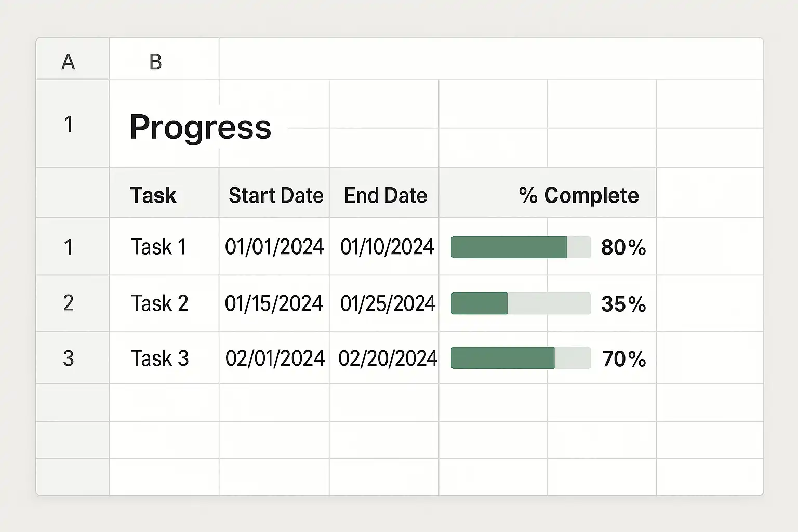The width and height of the screenshot is (798, 532).
Task: Click the 70% percentage label
Action: (x=624, y=359)
